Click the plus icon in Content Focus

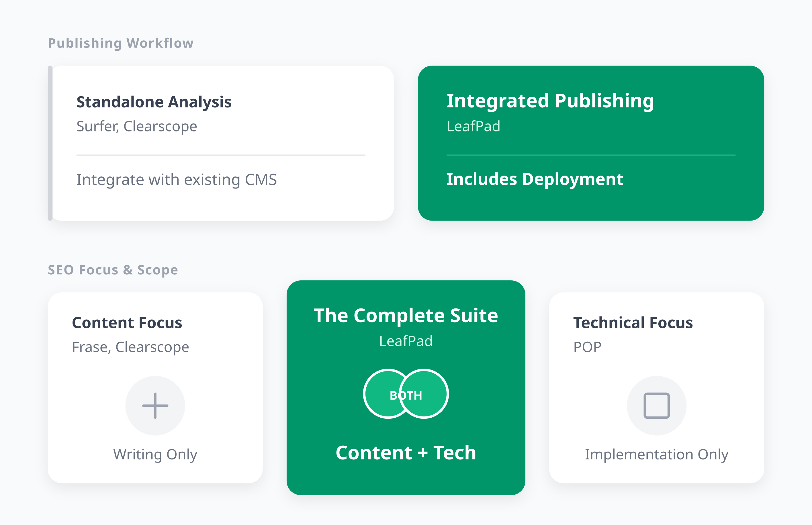point(155,405)
